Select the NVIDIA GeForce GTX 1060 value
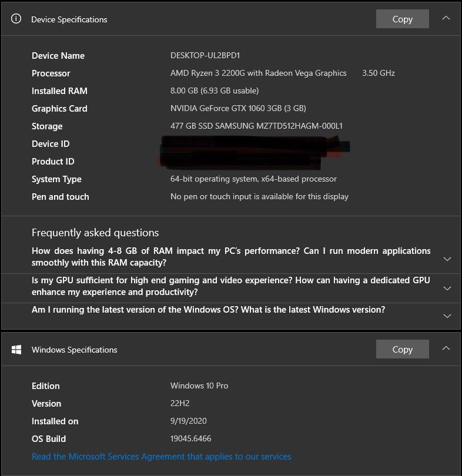462x476 pixels. point(238,108)
